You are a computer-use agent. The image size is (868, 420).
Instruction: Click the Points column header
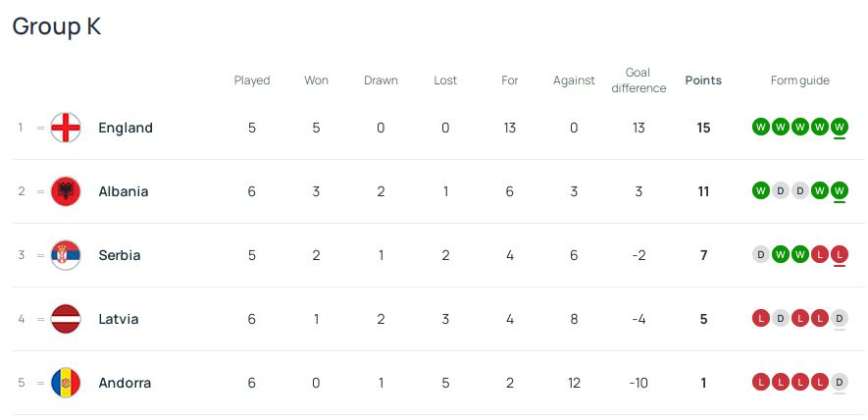703,80
